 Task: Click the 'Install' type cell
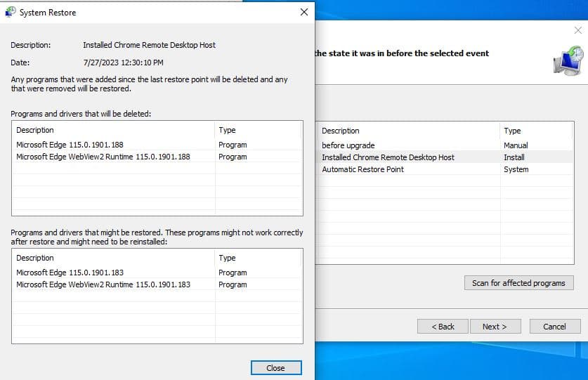click(x=514, y=157)
